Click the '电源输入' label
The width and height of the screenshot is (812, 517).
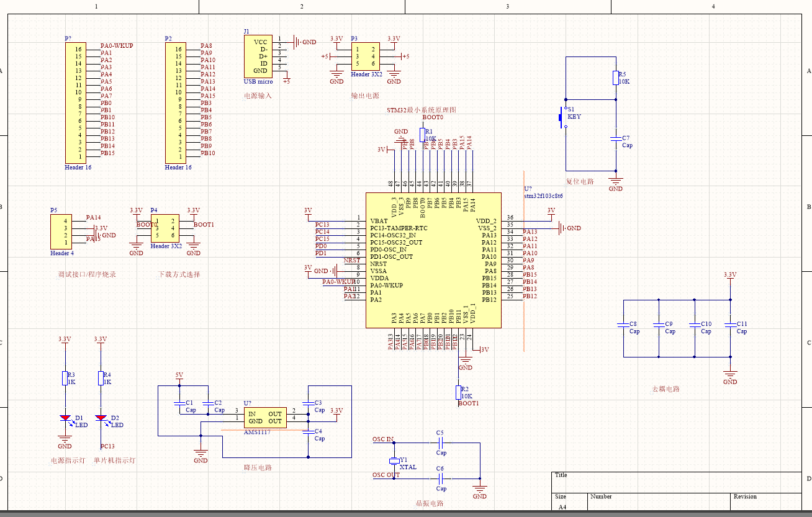tap(258, 96)
